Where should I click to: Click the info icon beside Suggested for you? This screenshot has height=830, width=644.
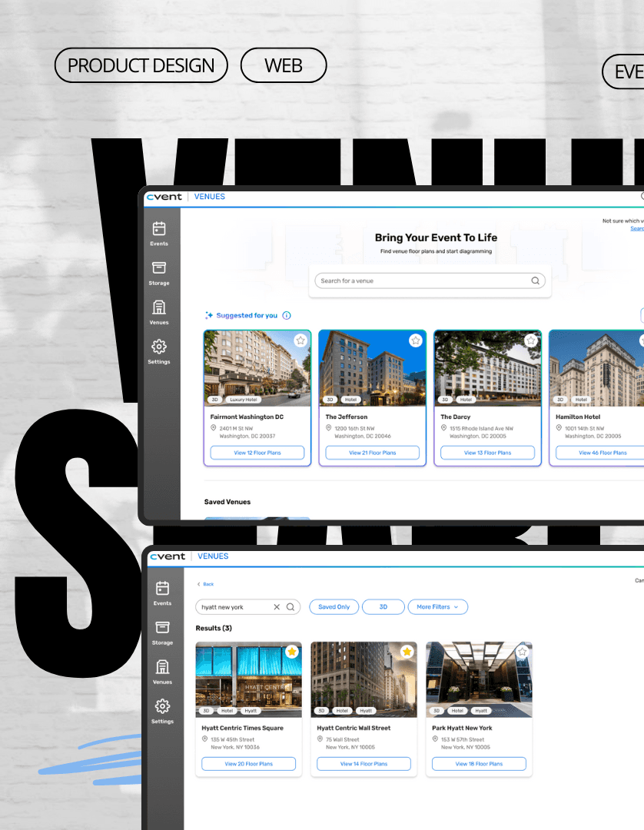[287, 316]
